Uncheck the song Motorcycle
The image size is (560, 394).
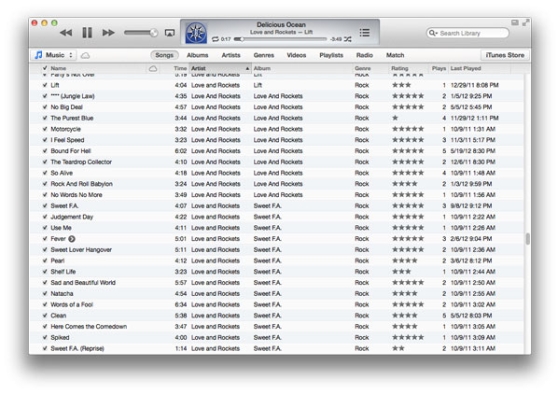(x=45, y=129)
